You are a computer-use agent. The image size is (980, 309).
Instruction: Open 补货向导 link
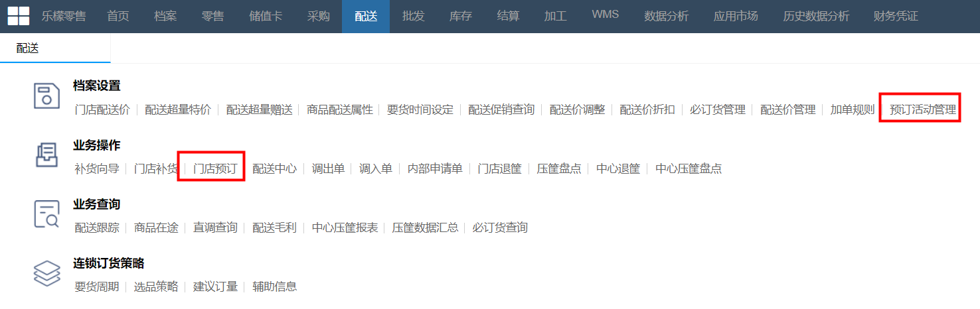(97, 168)
